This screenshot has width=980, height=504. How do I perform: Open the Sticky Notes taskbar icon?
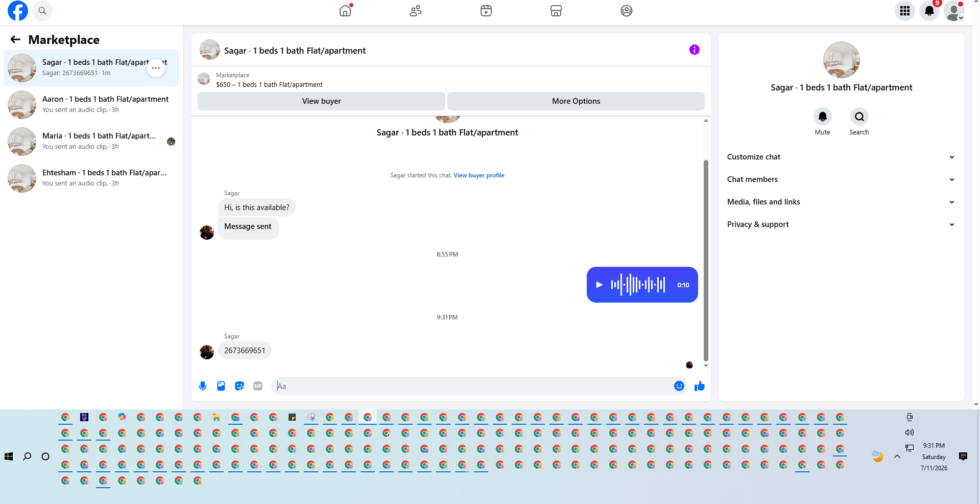(292, 417)
